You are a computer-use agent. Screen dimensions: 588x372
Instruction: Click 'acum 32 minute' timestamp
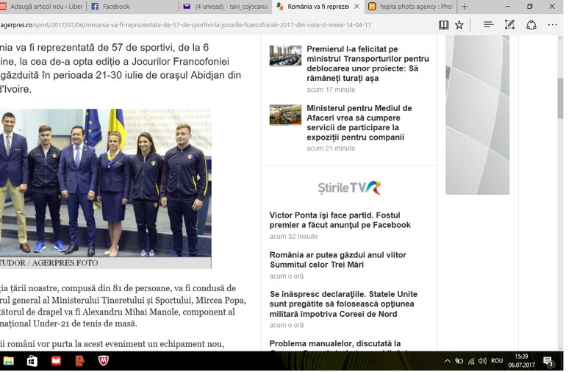point(293,236)
